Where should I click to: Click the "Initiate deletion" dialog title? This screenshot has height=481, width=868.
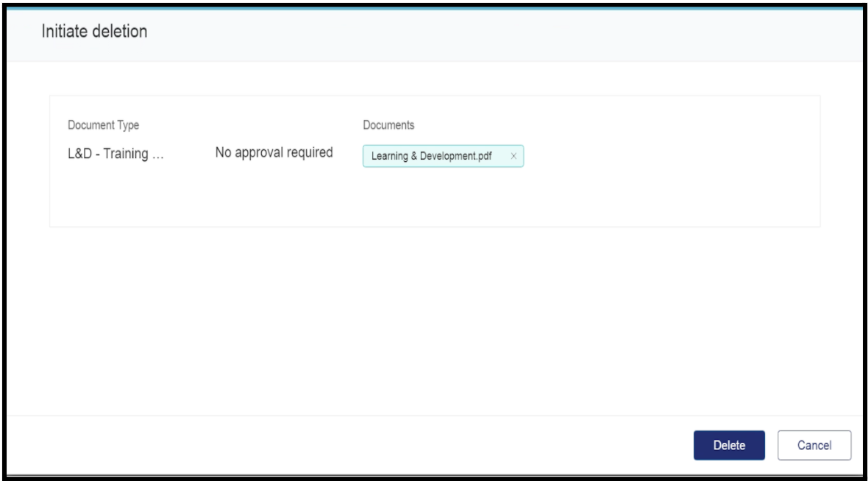pyautogui.click(x=94, y=32)
